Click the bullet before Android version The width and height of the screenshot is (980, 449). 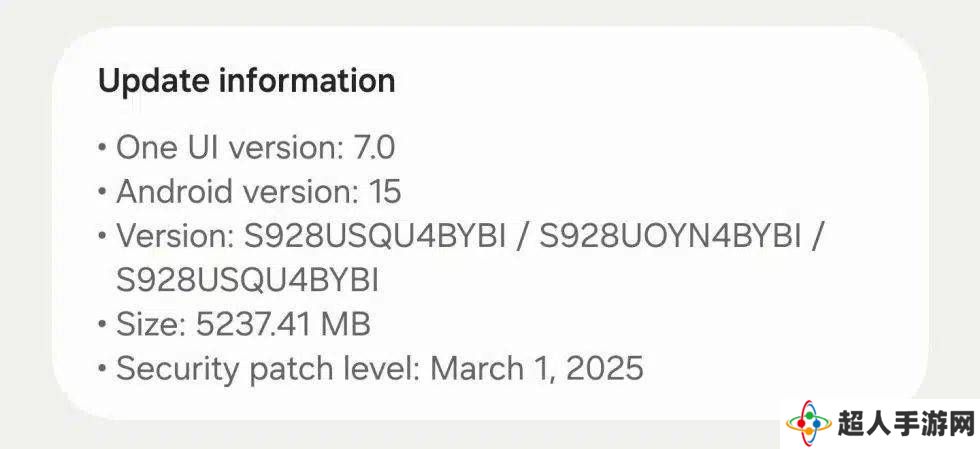(x=102, y=193)
